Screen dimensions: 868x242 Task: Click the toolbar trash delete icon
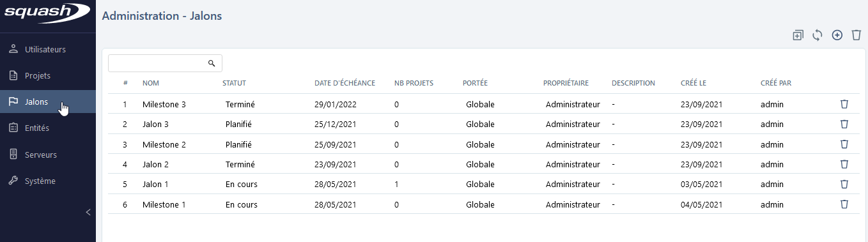856,35
